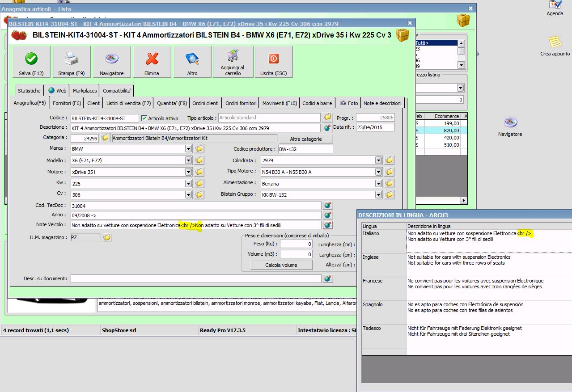Image resolution: width=572 pixels, height=392 pixels.
Task: Click the Peso (Kg) input field
Action: coord(296,244)
